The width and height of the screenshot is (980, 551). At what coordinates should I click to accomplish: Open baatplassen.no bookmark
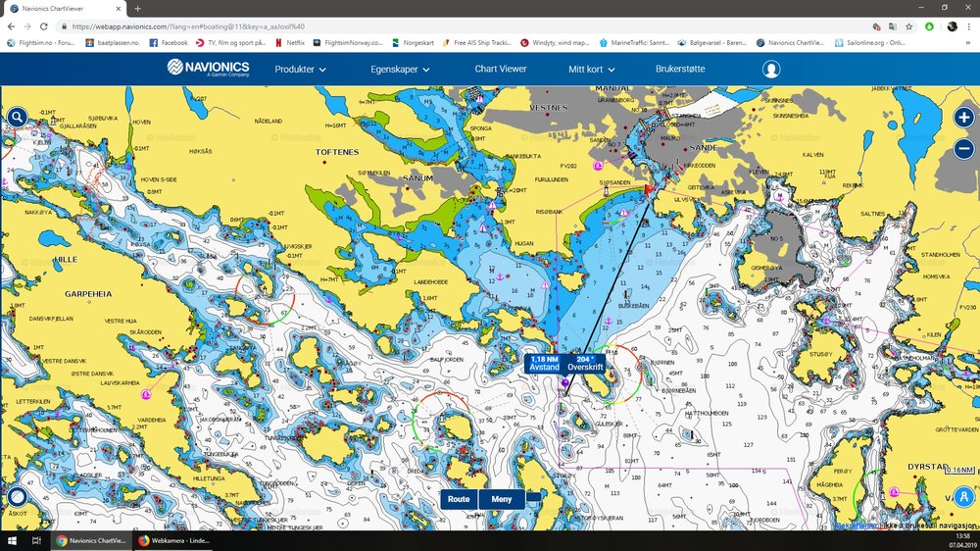[x=113, y=42]
